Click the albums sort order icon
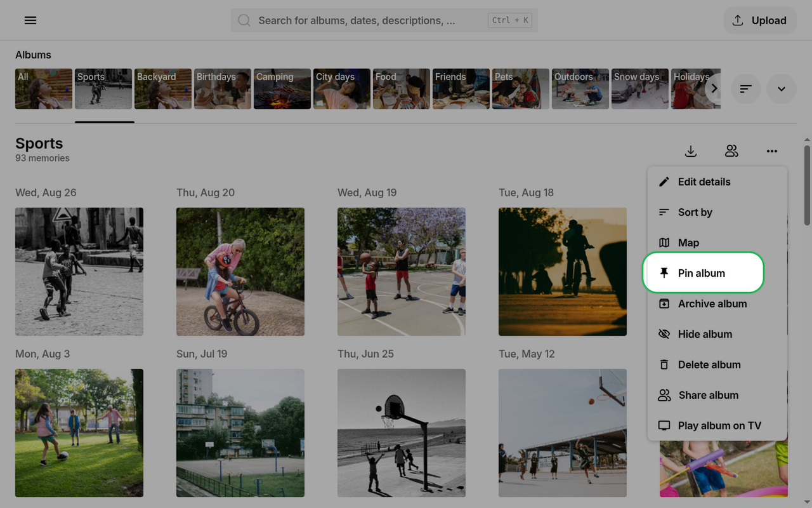This screenshot has width=812, height=508. click(746, 89)
